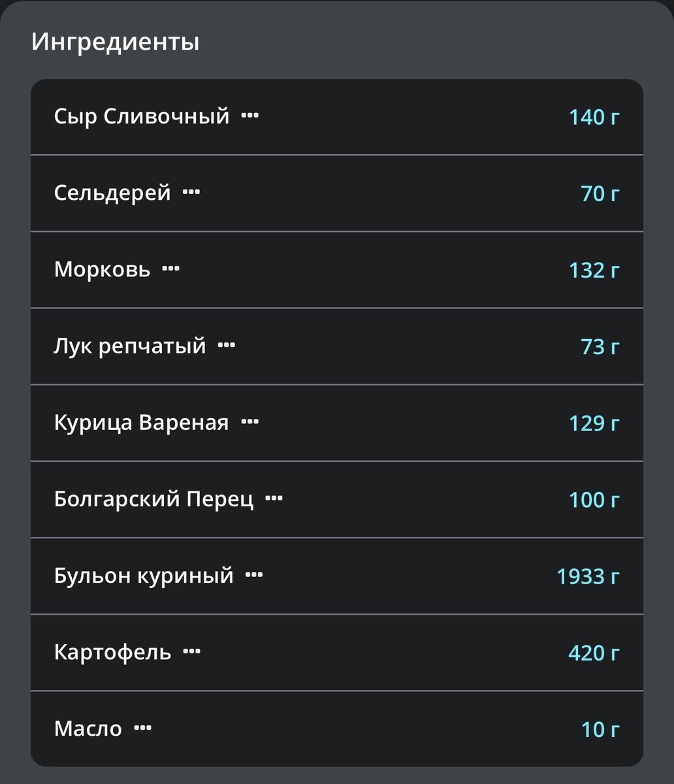This screenshot has width=674, height=784.
Task: Click the ellipsis next to Бульон куриный
Action: (254, 575)
